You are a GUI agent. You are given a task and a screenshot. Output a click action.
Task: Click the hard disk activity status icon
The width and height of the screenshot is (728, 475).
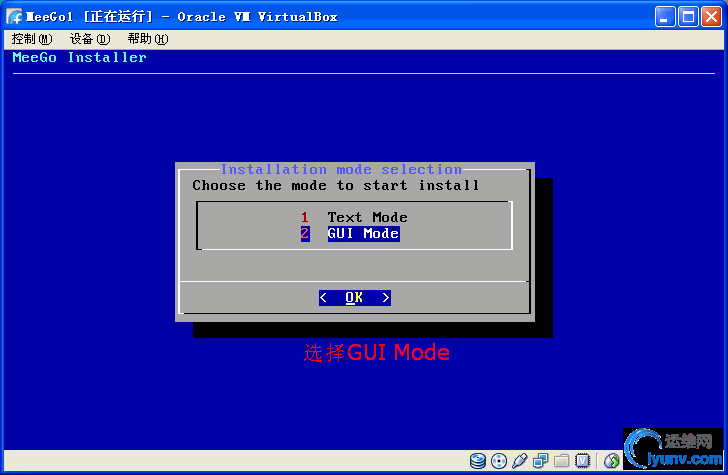[x=477, y=461]
